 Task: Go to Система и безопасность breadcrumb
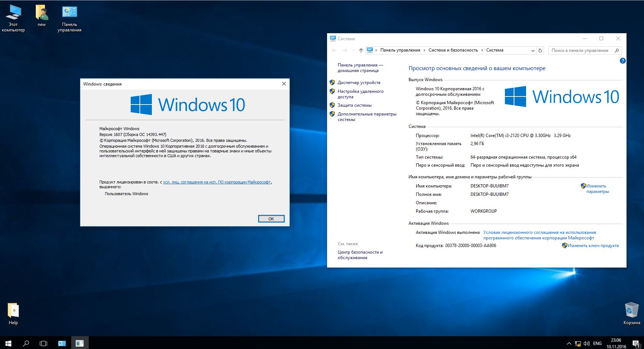coord(453,50)
